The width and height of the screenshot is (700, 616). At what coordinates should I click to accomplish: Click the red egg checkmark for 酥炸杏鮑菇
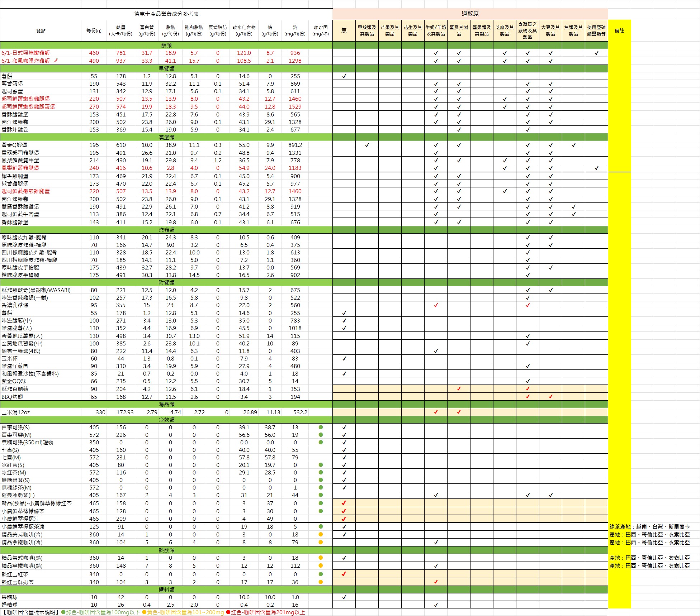[x=459, y=388]
